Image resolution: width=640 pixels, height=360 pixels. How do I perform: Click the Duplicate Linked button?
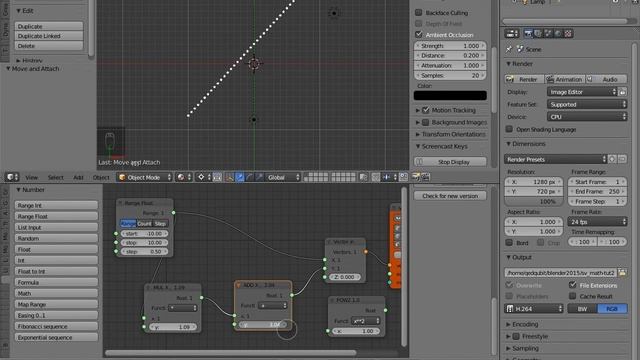(x=49, y=36)
